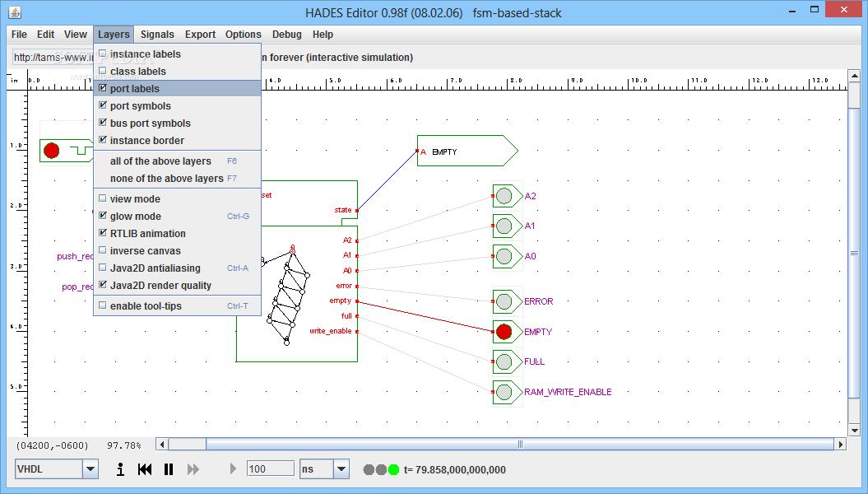Click the vertical scrollbar thumb
The width and height of the screenshot is (868, 494).
tap(854, 253)
